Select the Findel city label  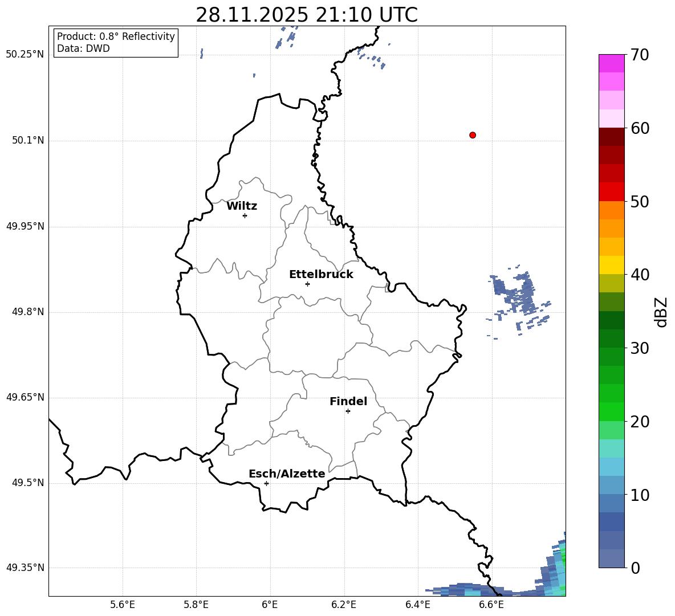348,401
